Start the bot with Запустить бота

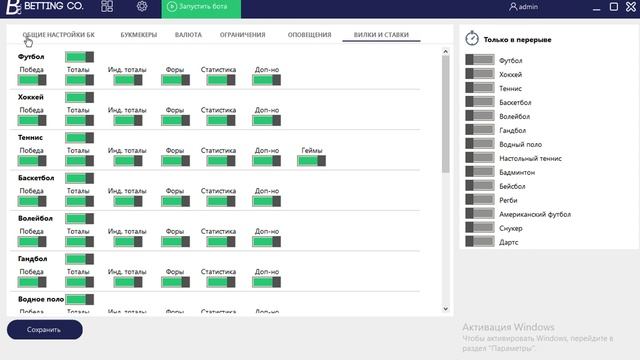point(201,8)
